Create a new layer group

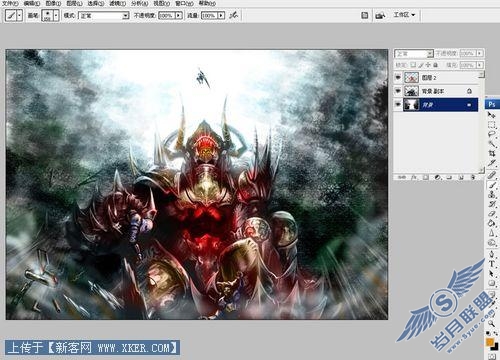(449, 177)
